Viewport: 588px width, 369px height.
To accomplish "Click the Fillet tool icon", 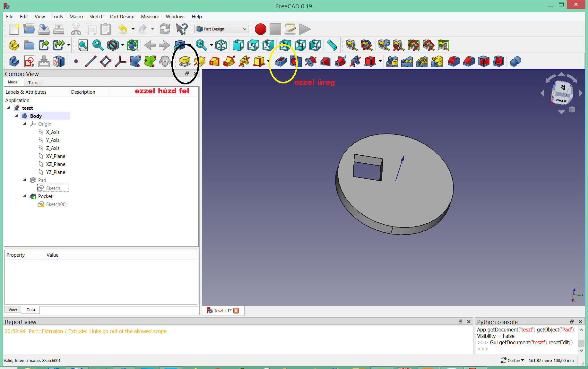I will [454, 61].
